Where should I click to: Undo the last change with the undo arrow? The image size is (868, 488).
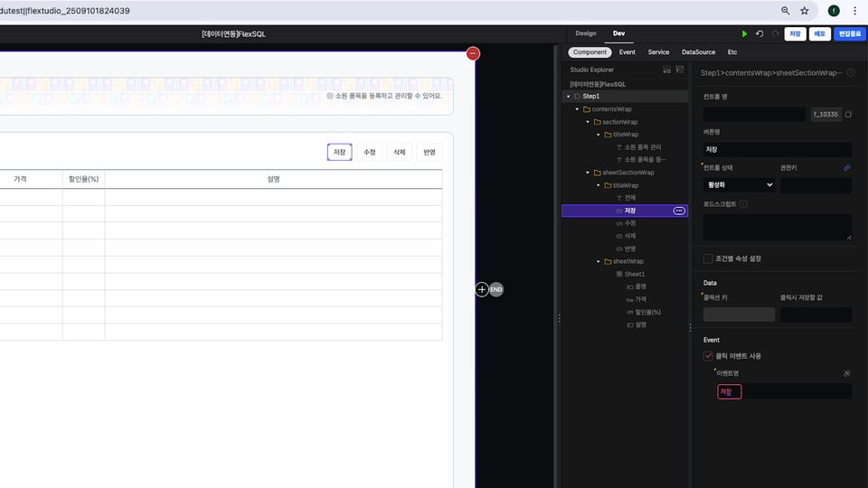coord(759,33)
